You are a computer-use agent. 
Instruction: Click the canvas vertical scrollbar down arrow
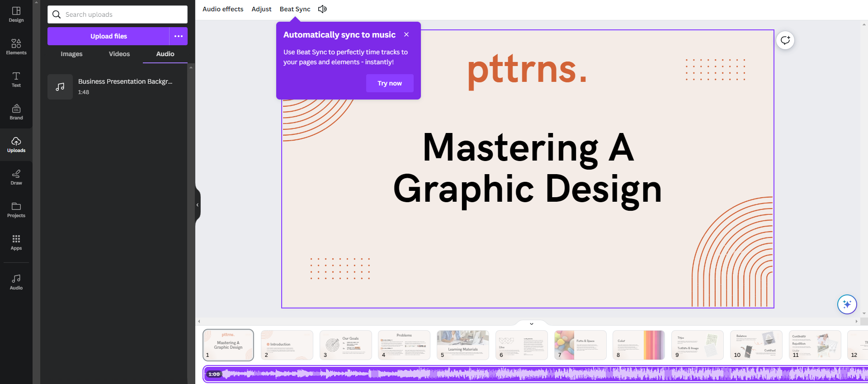pos(864,313)
